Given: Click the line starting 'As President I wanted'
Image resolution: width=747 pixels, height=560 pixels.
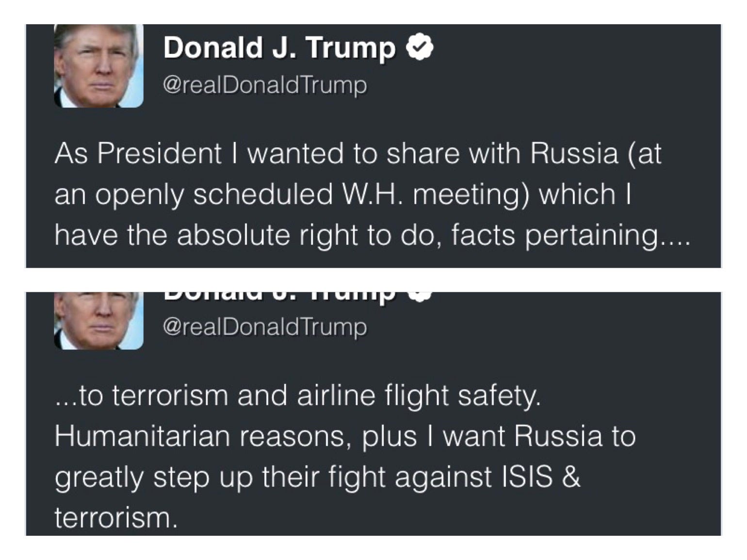Looking at the screenshot, I should 358,154.
